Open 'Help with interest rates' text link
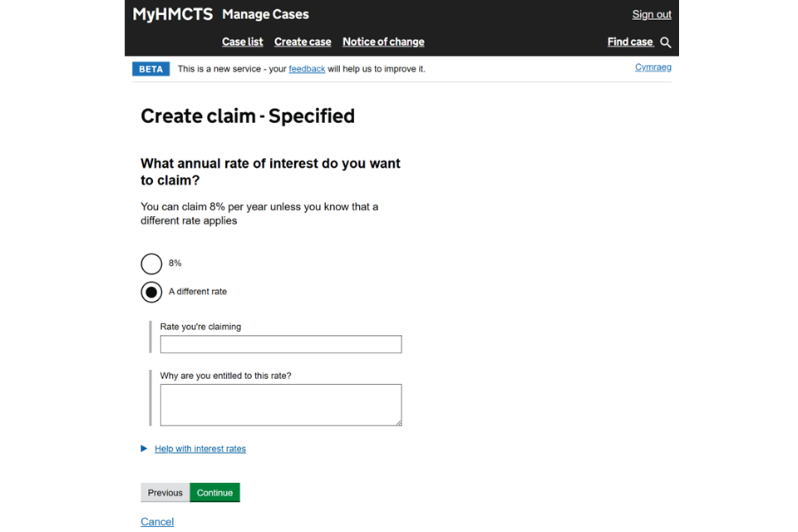Screen dimensions: 798x532 pyautogui.click(x=200, y=449)
